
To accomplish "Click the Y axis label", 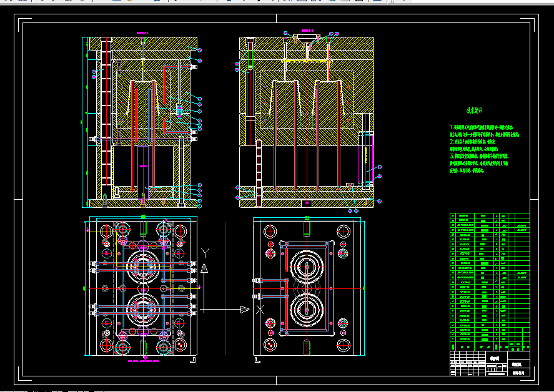I will pyautogui.click(x=205, y=253).
